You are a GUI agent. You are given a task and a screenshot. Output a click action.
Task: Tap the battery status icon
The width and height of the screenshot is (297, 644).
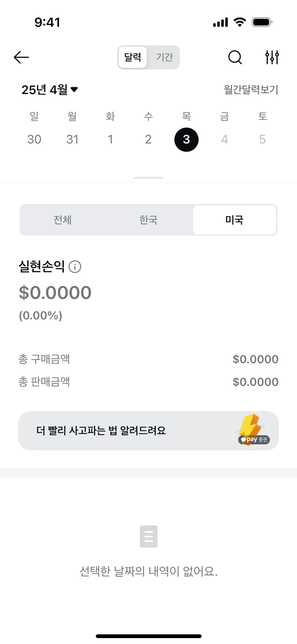click(262, 22)
